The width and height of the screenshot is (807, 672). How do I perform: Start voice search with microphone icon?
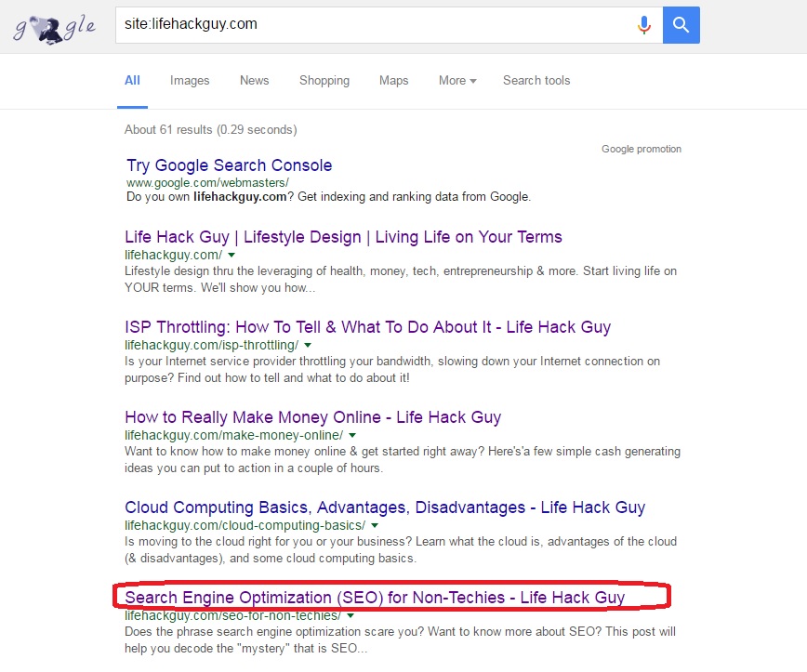pyautogui.click(x=644, y=25)
